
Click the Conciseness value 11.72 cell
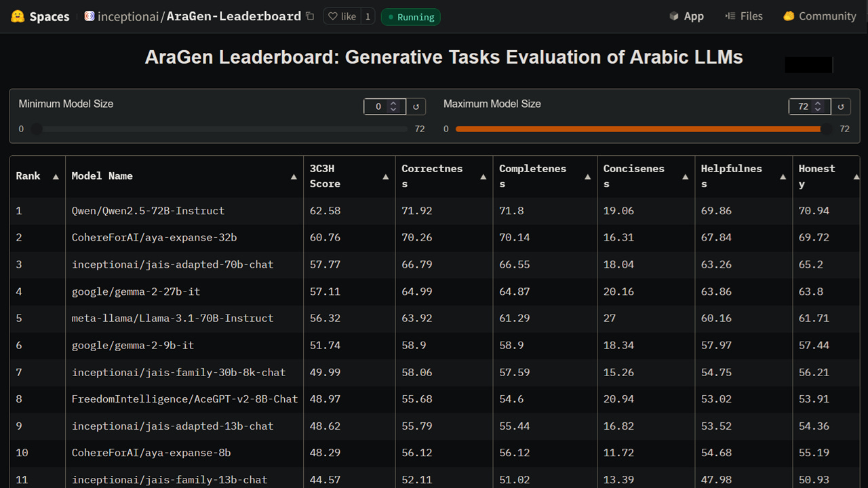pyautogui.click(x=646, y=453)
